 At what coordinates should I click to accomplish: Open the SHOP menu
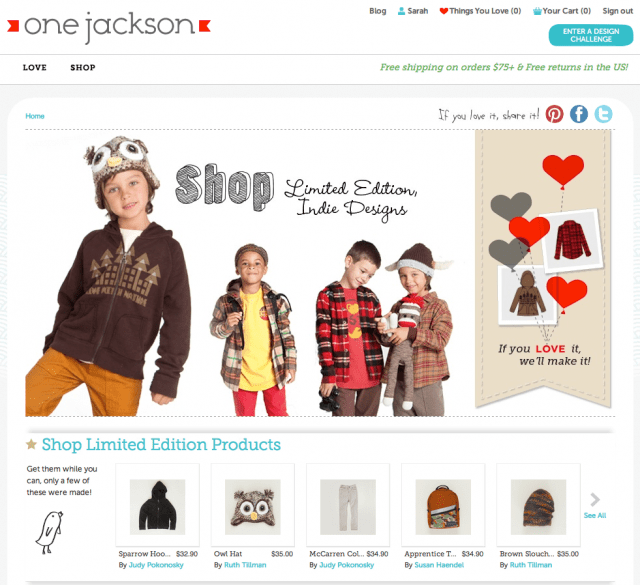(83, 67)
